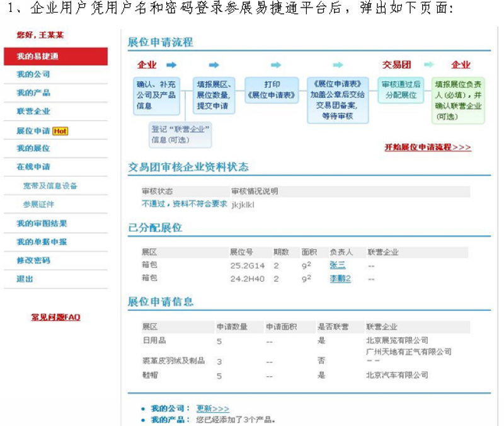504x426 pixels.
Task: Open 我的审图结果 page
Action: click(42, 223)
